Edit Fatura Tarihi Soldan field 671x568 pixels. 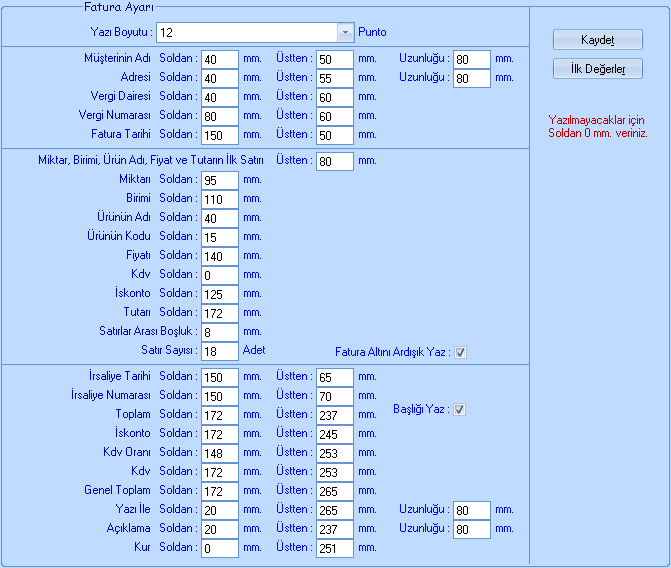point(220,135)
